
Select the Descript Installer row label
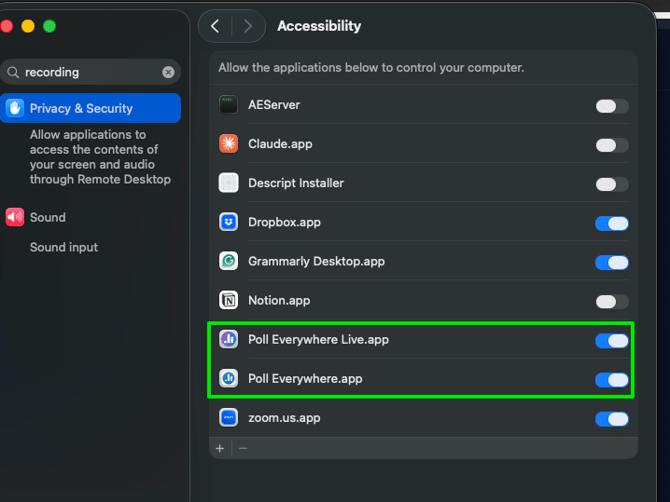(x=296, y=183)
